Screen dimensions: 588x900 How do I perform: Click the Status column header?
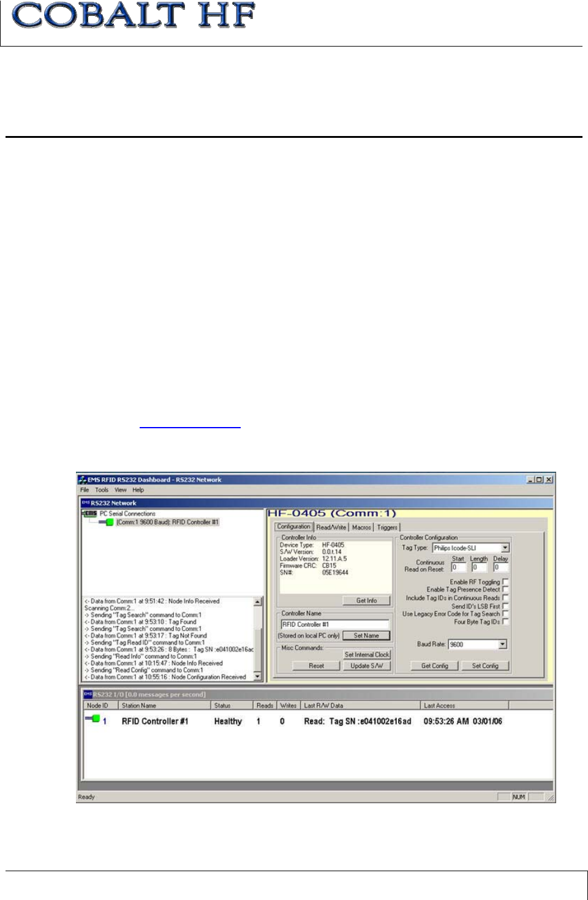[233, 706]
